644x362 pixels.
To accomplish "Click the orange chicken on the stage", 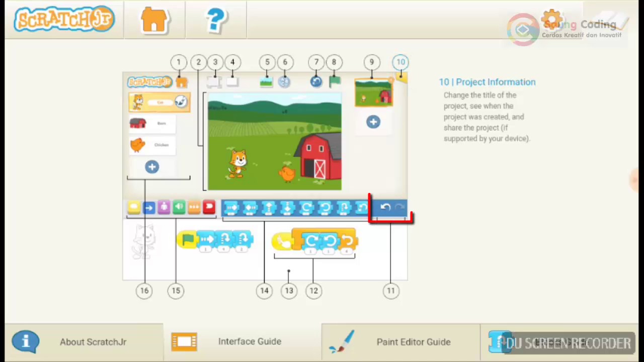I will pyautogui.click(x=286, y=174).
